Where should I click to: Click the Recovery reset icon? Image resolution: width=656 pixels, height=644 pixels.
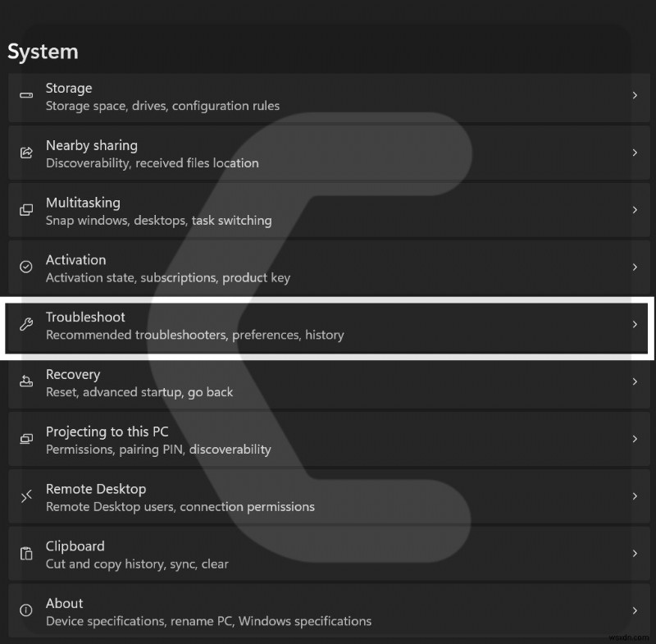25,382
